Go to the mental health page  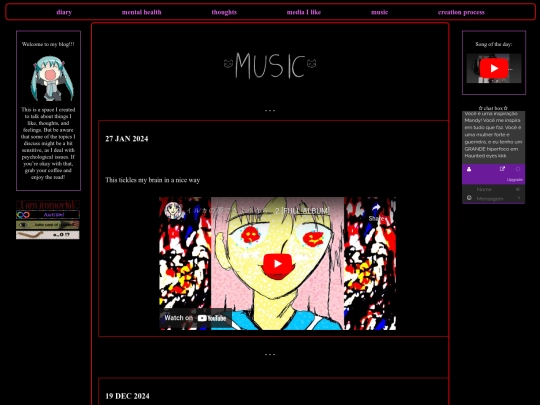coord(142,12)
